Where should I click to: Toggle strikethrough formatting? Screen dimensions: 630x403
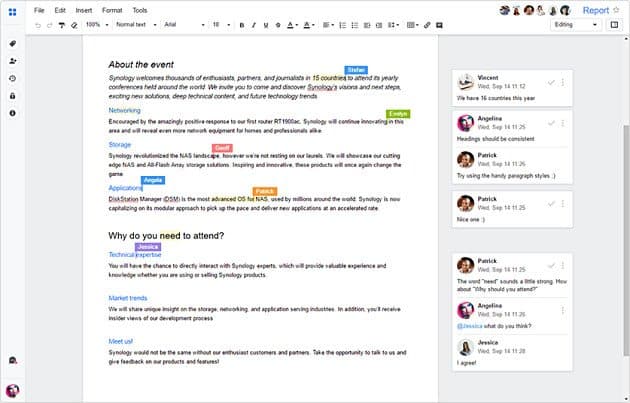pyautogui.click(x=278, y=25)
